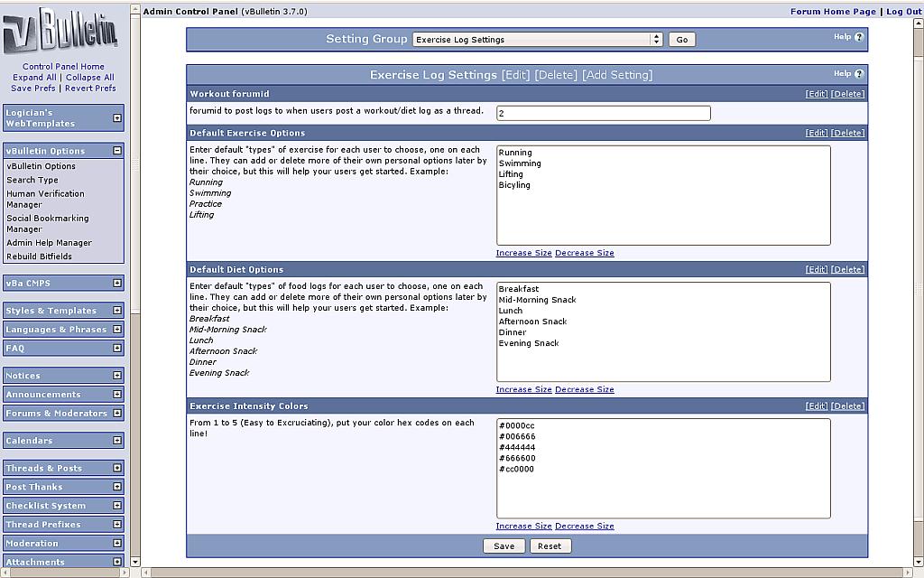This screenshot has height=578, width=924.
Task: Collapse the vBulletin Options section
Action: pos(117,151)
